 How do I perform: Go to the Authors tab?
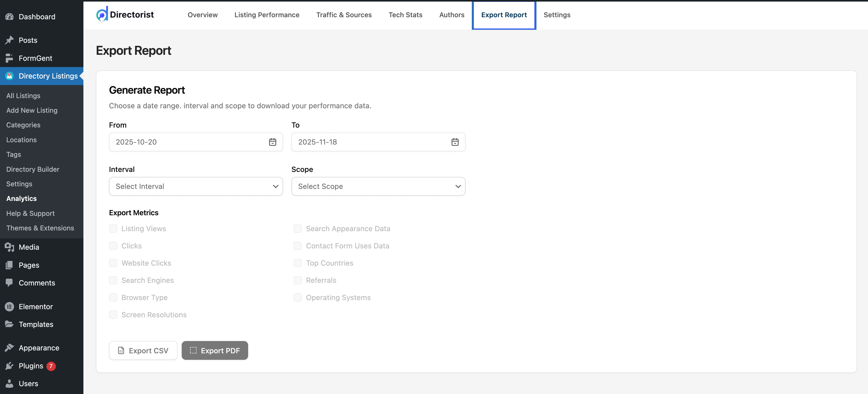(451, 15)
